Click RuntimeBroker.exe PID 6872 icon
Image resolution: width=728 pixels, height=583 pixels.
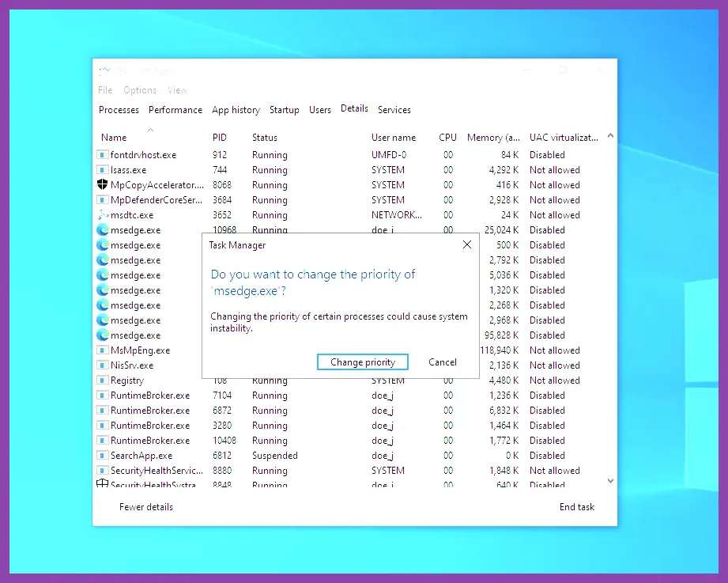[102, 411]
